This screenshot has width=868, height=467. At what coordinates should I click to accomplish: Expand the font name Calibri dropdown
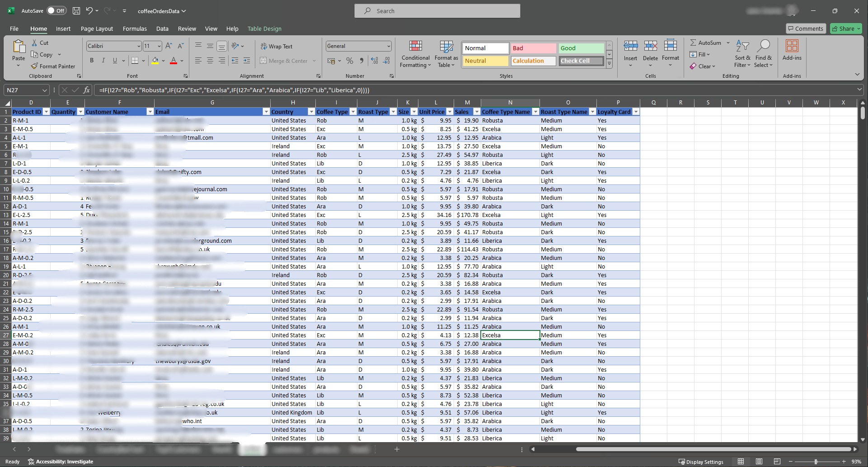(x=139, y=46)
